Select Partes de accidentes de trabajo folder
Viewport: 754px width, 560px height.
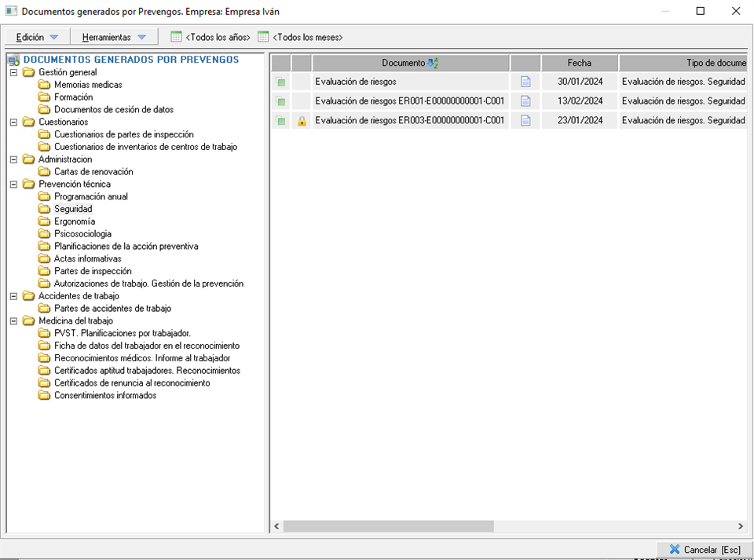(x=112, y=309)
